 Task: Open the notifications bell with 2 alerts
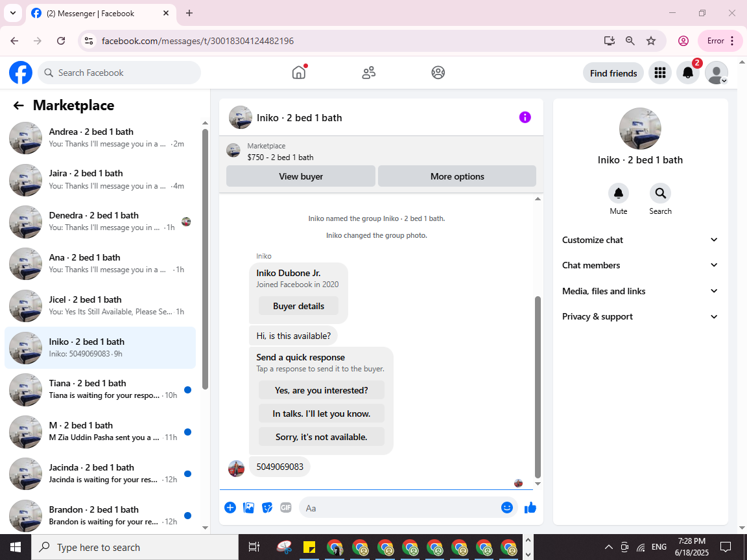click(x=688, y=73)
